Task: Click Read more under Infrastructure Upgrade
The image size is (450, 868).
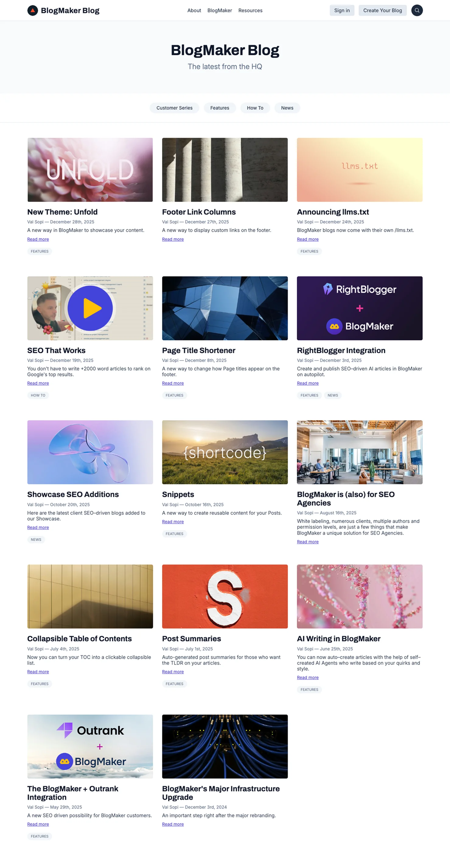Action: pyautogui.click(x=173, y=824)
